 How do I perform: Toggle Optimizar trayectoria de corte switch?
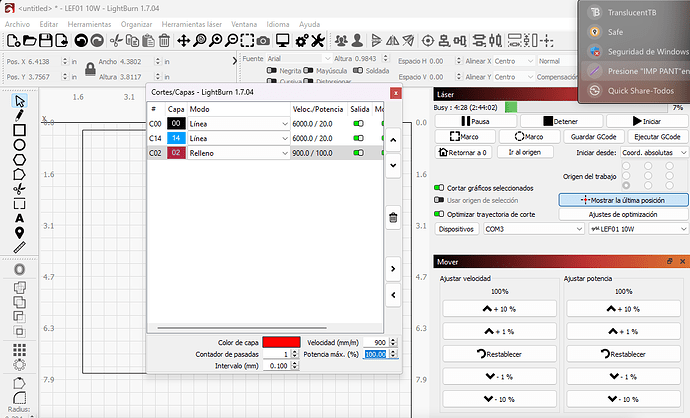[x=439, y=214]
